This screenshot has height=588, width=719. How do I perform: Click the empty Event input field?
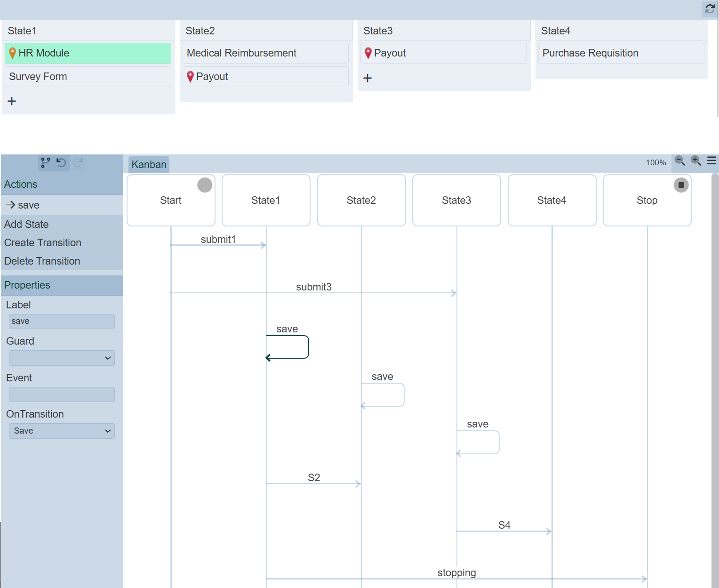click(62, 395)
